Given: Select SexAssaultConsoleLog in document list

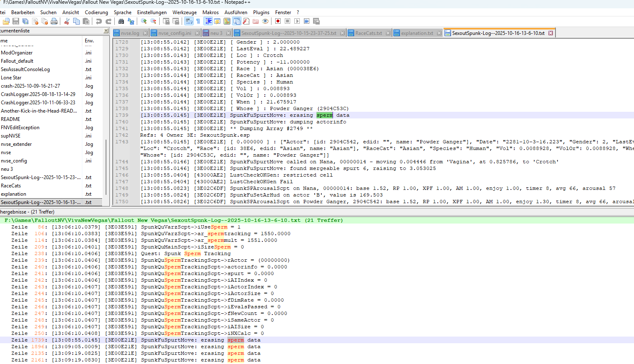Looking at the screenshot, I should click(x=25, y=69).
